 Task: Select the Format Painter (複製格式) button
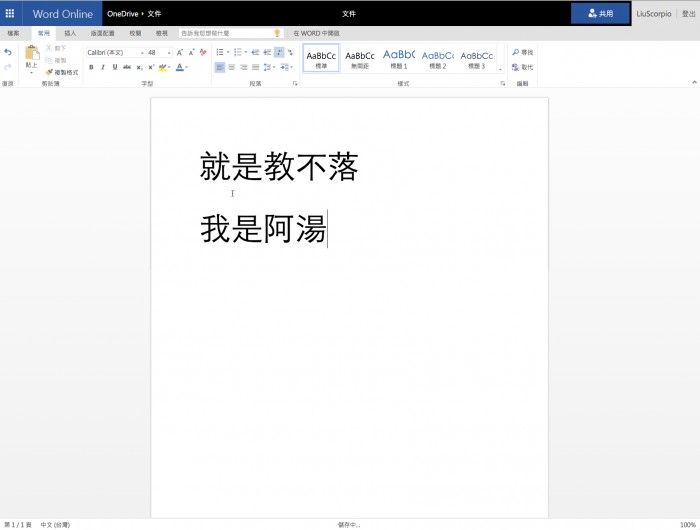point(62,72)
